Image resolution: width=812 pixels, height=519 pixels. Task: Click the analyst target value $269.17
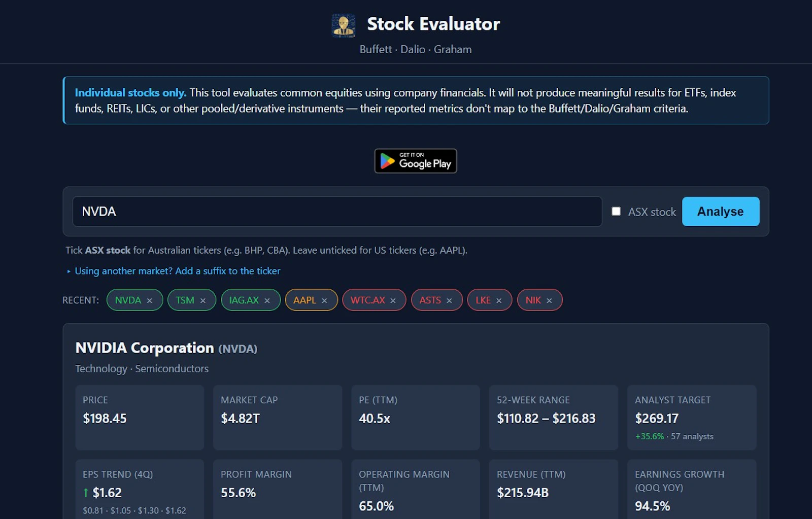[657, 419]
